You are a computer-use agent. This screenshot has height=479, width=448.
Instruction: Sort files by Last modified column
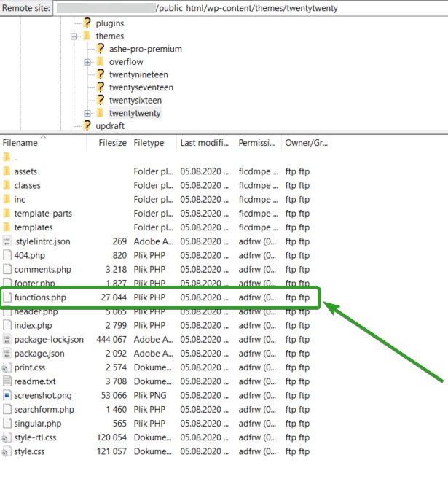click(x=205, y=143)
